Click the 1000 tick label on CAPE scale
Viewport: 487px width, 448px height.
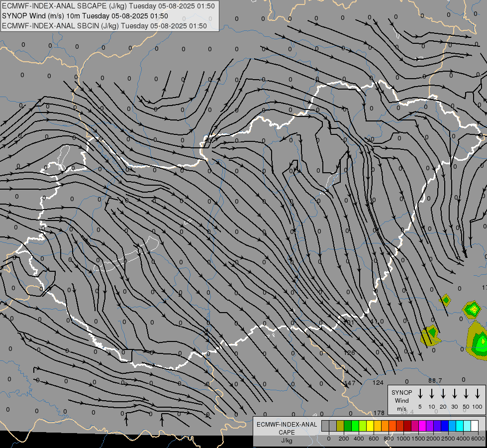[x=403, y=439]
